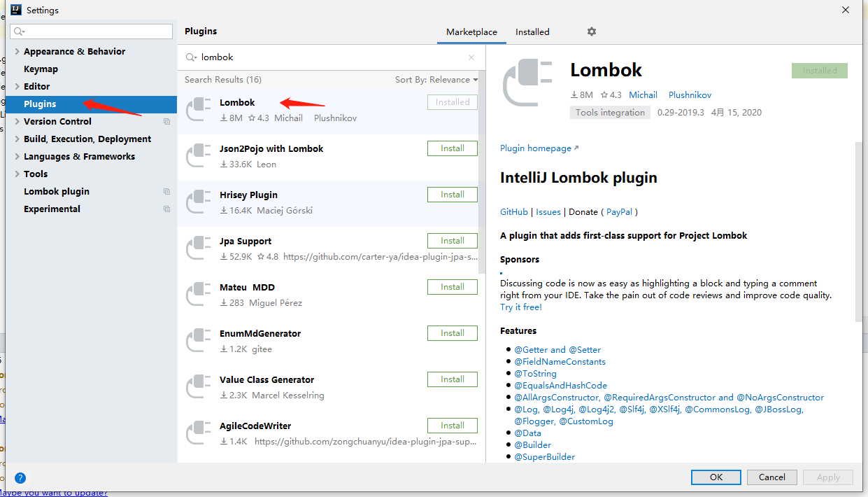Install Json2Pojo with Lombok plugin
The height and width of the screenshot is (497, 868).
[453, 148]
